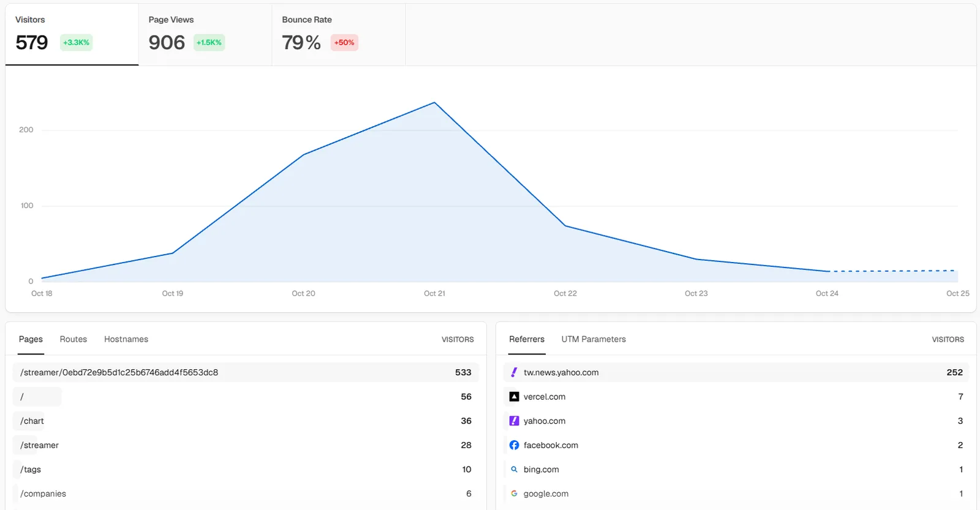980x510 pixels.
Task: Click the Facebook logo icon
Action: (514, 445)
